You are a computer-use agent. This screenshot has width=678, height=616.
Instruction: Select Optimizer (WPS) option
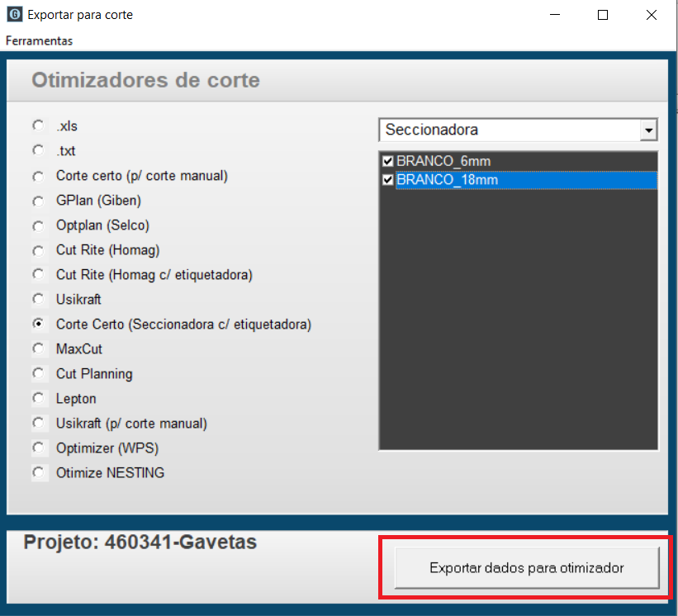pyautogui.click(x=39, y=448)
